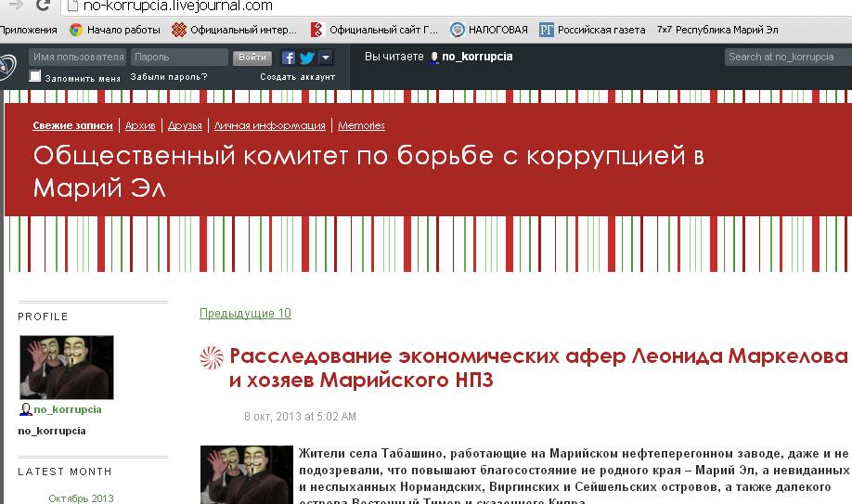
Task: Click the Facebook login icon
Action: point(289,58)
